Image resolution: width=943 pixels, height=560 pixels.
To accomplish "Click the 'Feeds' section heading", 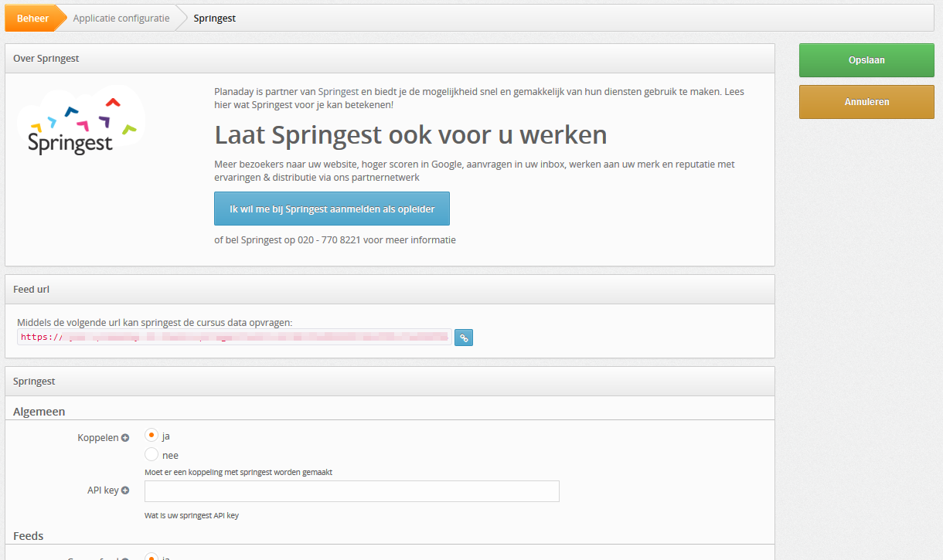I will tap(29, 536).
